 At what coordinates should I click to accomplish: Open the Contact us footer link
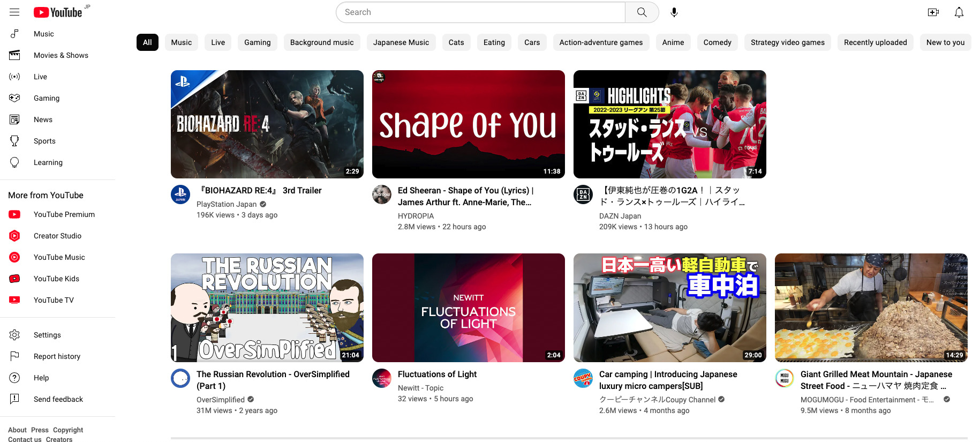(x=25, y=439)
